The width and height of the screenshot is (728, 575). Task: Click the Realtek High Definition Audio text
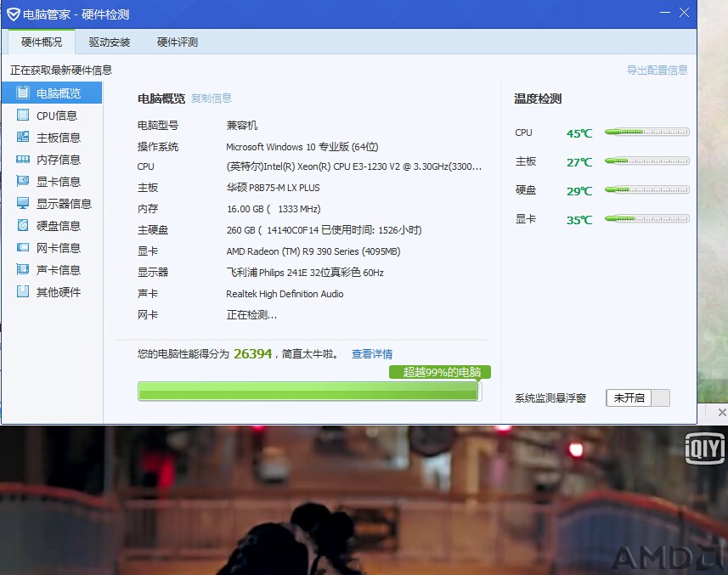285,294
